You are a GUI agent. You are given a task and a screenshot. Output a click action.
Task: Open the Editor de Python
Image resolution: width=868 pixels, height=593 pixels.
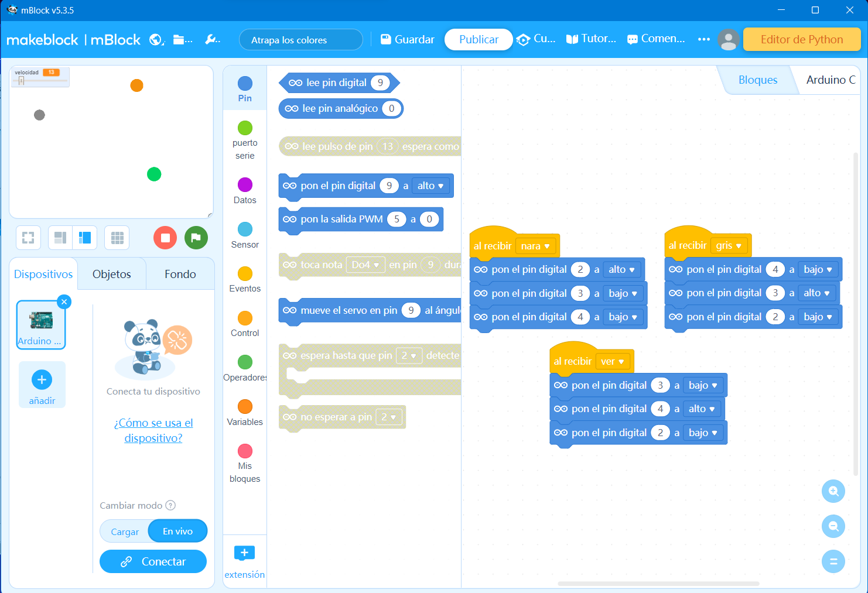click(x=802, y=39)
